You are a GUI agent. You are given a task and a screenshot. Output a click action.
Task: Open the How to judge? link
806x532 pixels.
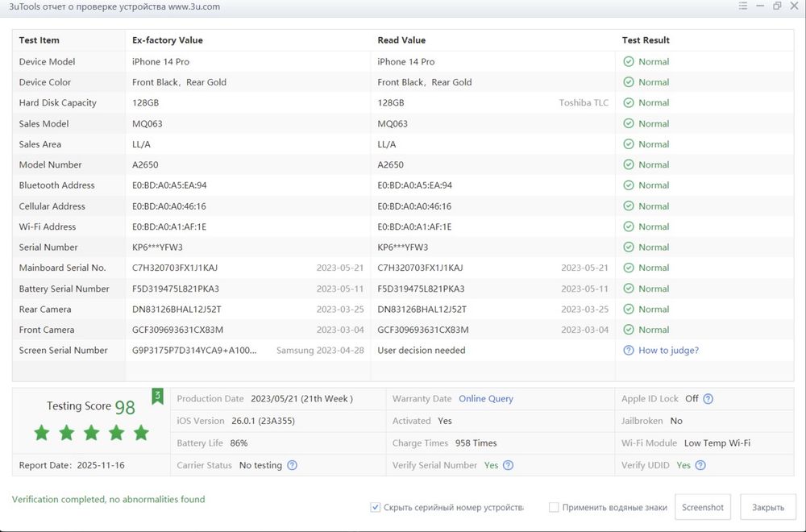[668, 351]
